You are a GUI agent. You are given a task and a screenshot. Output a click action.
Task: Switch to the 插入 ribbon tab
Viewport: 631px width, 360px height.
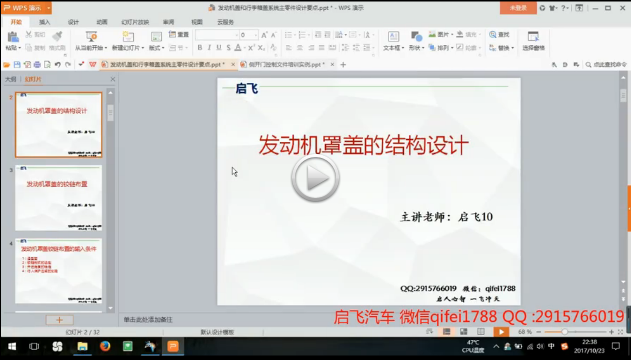(44, 22)
